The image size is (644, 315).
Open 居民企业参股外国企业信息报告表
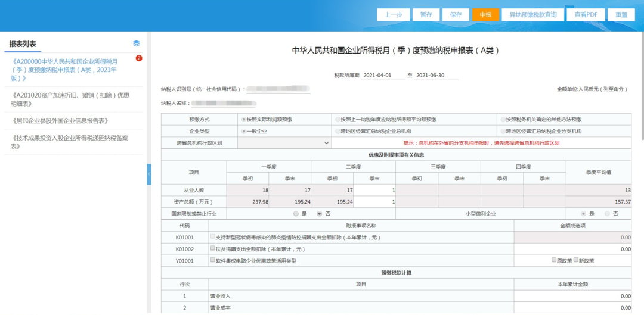[x=61, y=121]
